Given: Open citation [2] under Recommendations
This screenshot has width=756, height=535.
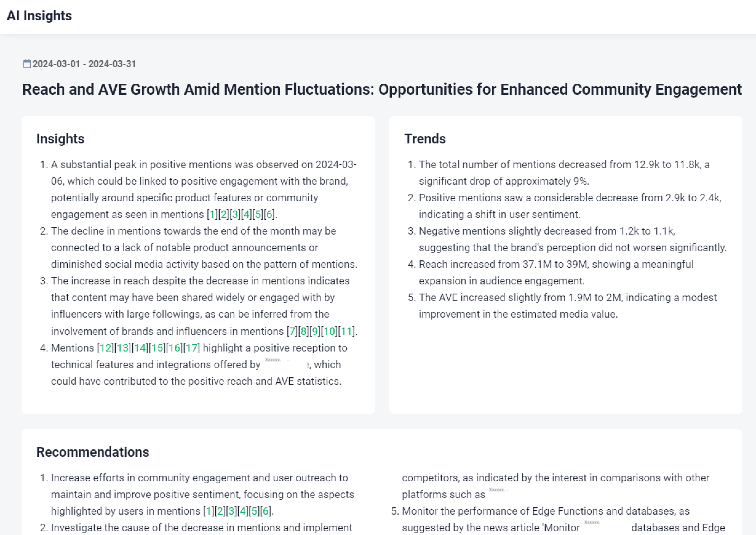Looking at the screenshot, I should pyautogui.click(x=220, y=511).
